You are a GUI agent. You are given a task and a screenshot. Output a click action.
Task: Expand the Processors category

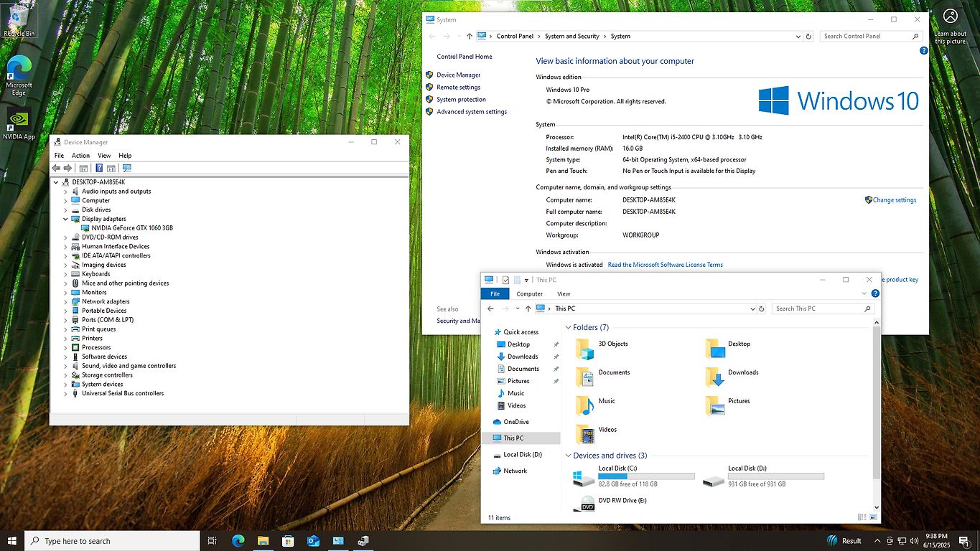(x=65, y=347)
